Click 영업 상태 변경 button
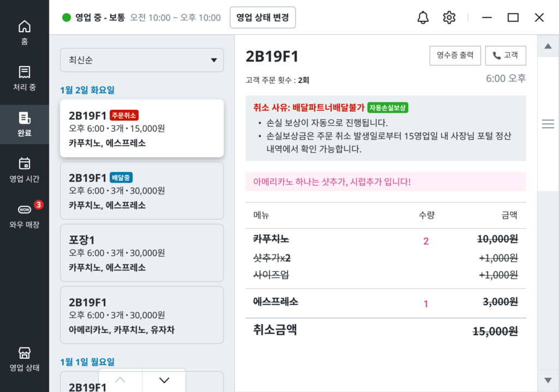 coord(263,17)
